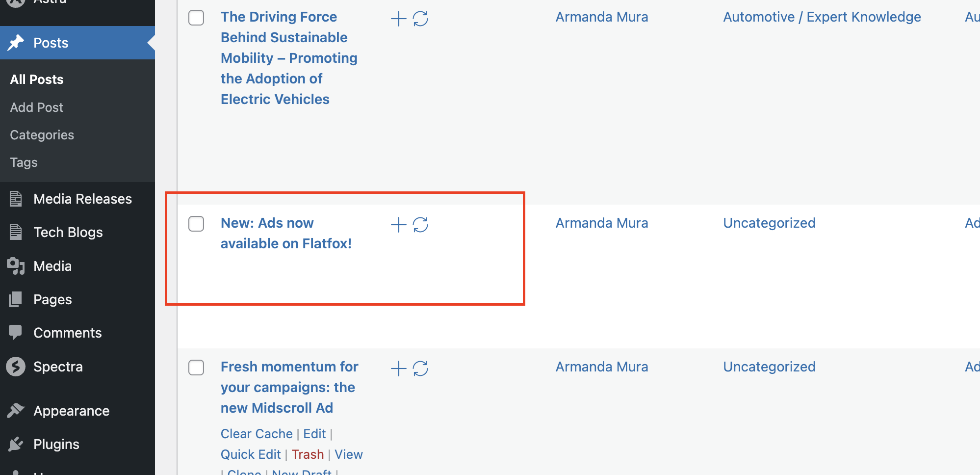
Task: Click the plus icon next to the Flatfox ads post
Action: click(x=398, y=225)
